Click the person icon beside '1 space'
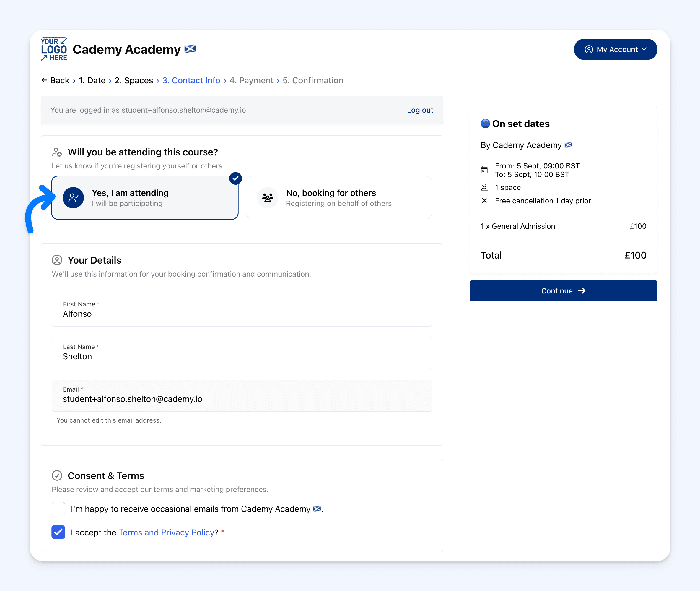700x591 pixels. [x=484, y=187]
